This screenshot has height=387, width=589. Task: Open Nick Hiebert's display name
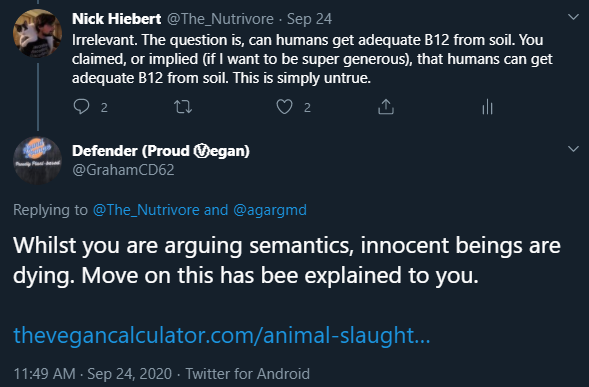(116, 19)
